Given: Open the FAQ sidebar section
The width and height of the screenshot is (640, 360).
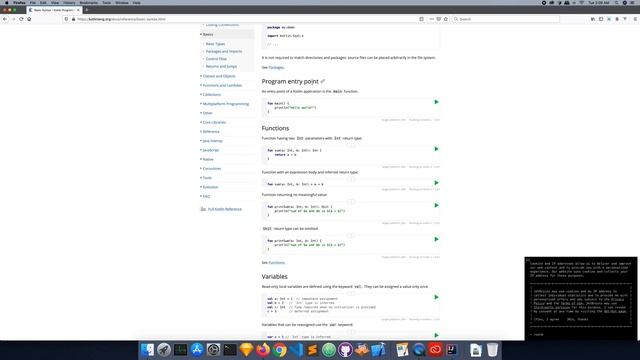Looking at the screenshot, I should [x=206, y=196].
